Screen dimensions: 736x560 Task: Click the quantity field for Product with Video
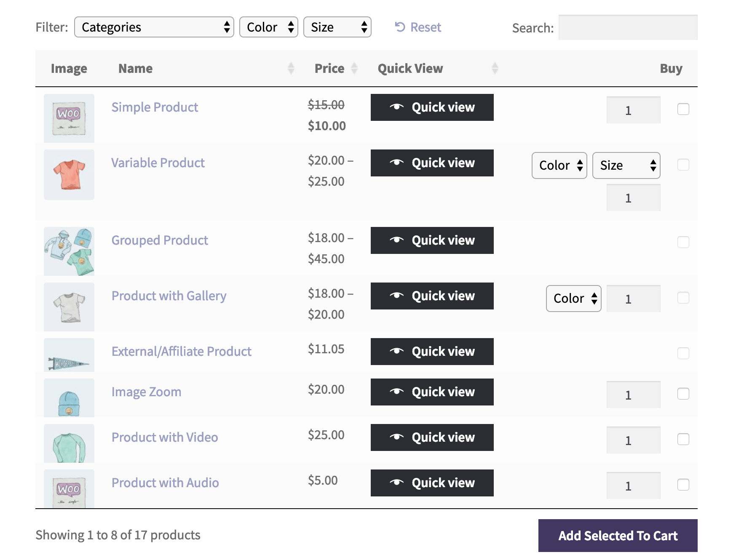click(633, 440)
